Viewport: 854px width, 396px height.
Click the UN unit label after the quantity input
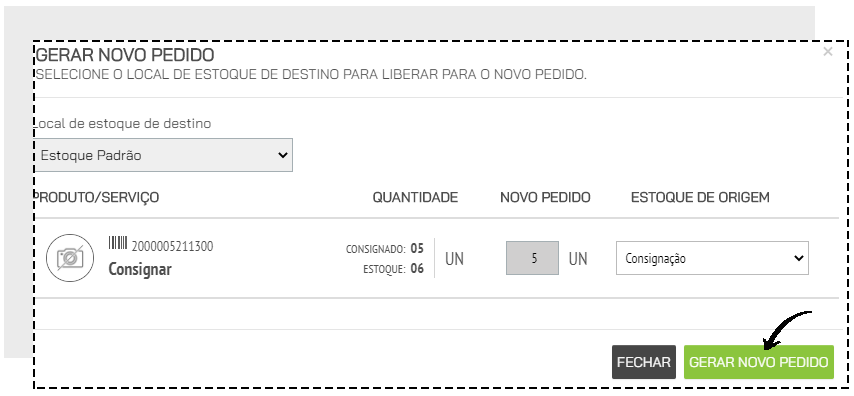click(578, 259)
